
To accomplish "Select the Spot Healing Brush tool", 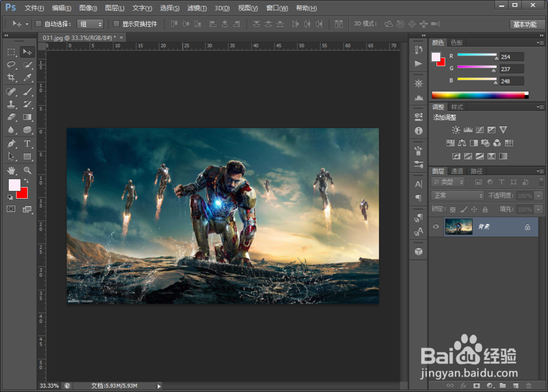I will (11, 91).
